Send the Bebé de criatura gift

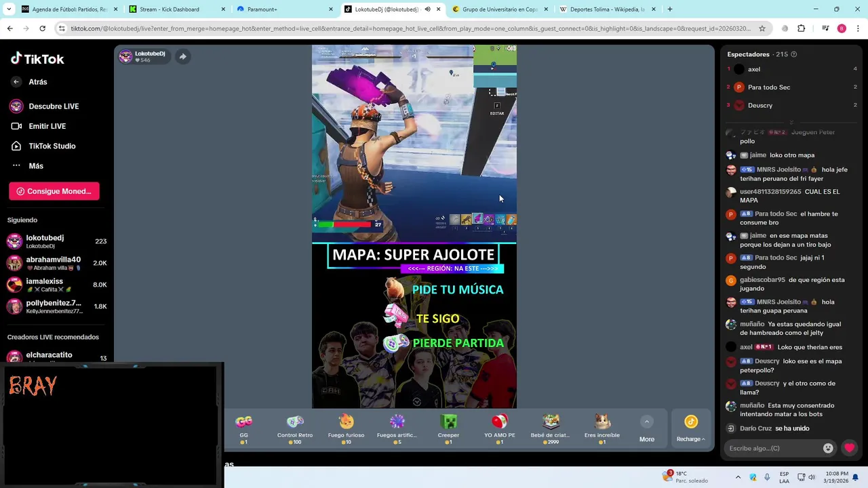pyautogui.click(x=551, y=430)
